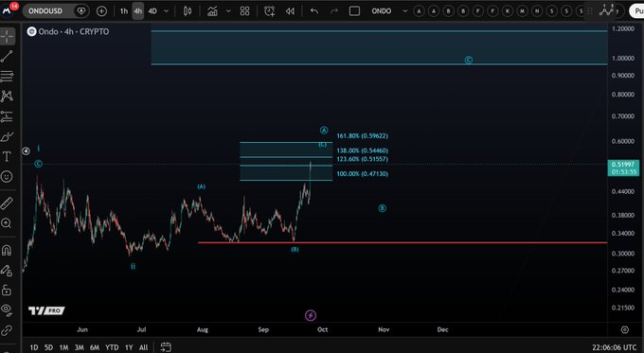Open the linked drawings chain icon
This screenshot has width=644, height=353.
pyautogui.click(x=7, y=330)
